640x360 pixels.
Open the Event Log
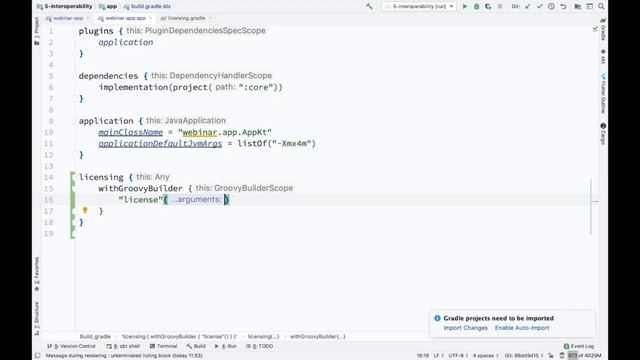[x=579, y=346]
